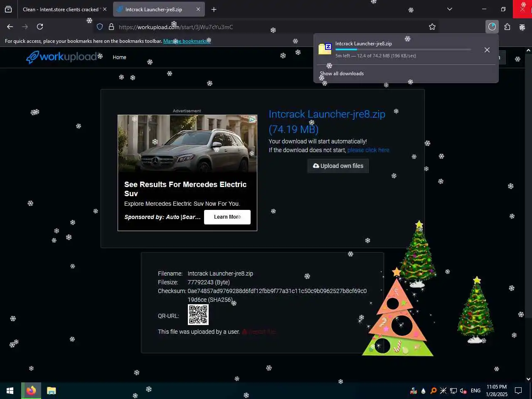Click the AdChoices icon on the ad
Image resolution: width=532 pixels, height=399 pixels.
click(252, 119)
